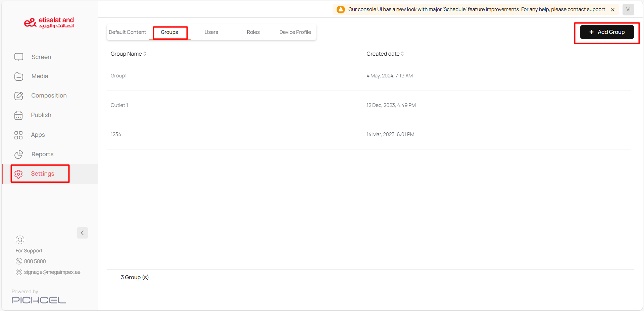Image resolution: width=644 pixels, height=311 pixels.
Task: Click the Screen monitor icon in sidebar
Action: pos(19,57)
